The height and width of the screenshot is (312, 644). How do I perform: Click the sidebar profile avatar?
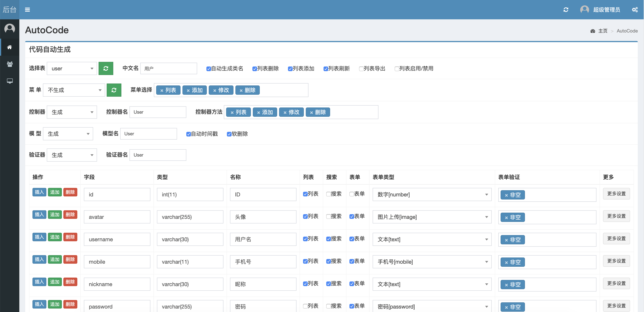tap(9, 28)
